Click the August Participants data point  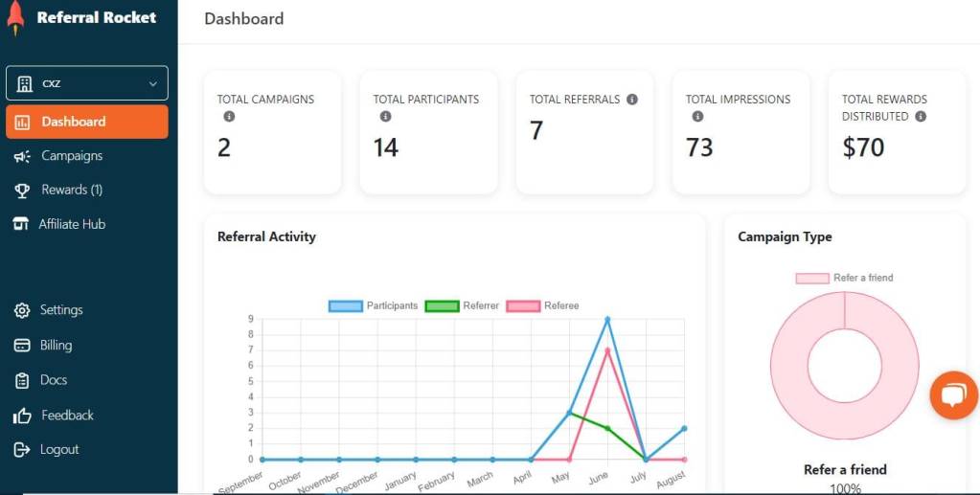(684, 428)
